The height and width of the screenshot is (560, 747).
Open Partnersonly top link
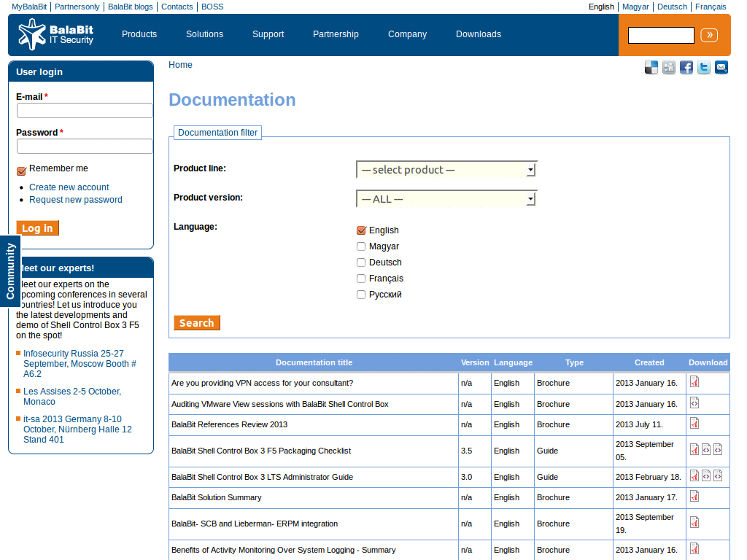click(77, 7)
